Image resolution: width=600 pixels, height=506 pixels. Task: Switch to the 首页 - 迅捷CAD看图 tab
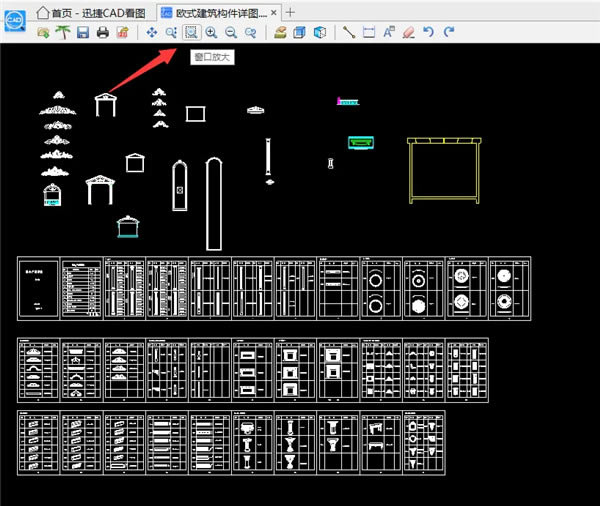point(90,12)
